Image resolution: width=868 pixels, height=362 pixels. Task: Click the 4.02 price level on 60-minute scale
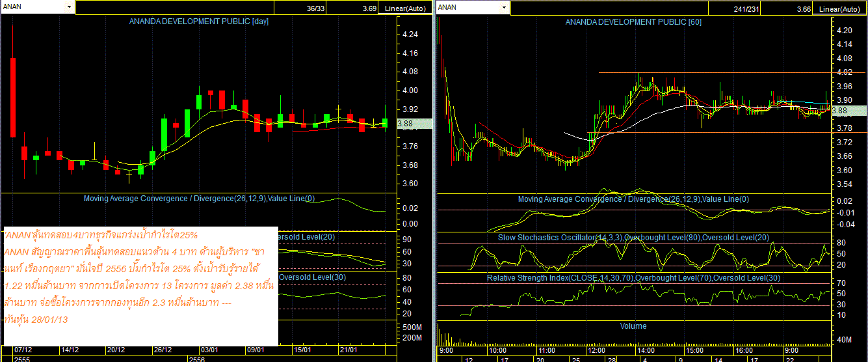pyautogui.click(x=845, y=72)
